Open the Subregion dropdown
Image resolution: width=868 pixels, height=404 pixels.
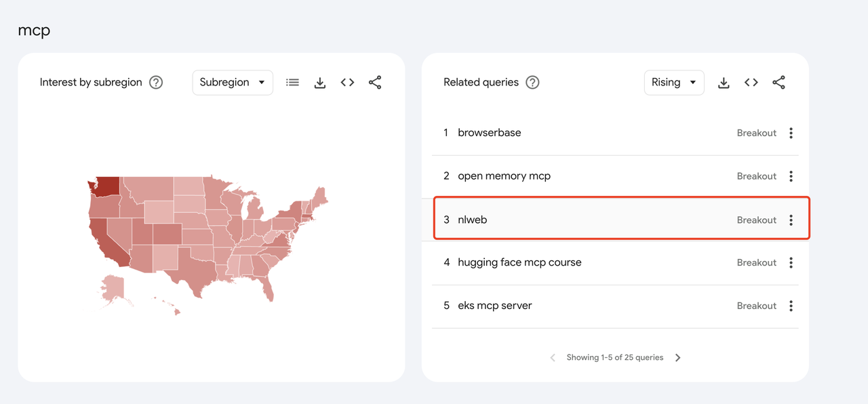coord(233,83)
